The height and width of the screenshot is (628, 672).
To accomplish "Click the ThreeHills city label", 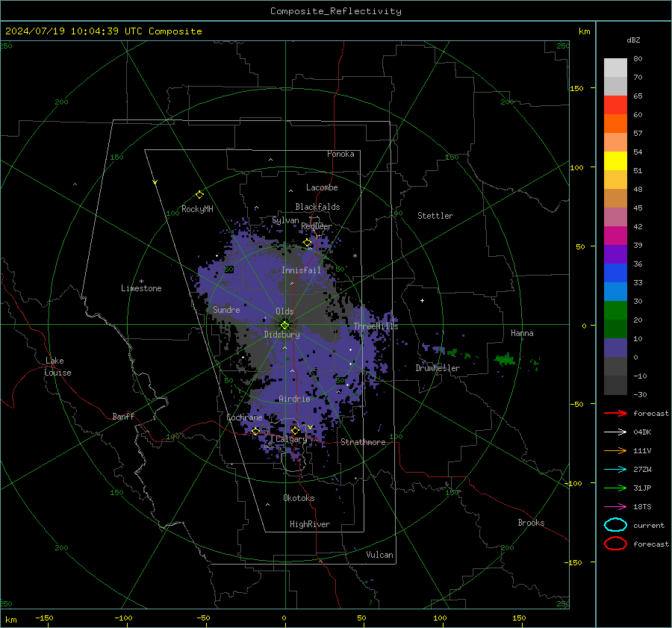I will [376, 326].
